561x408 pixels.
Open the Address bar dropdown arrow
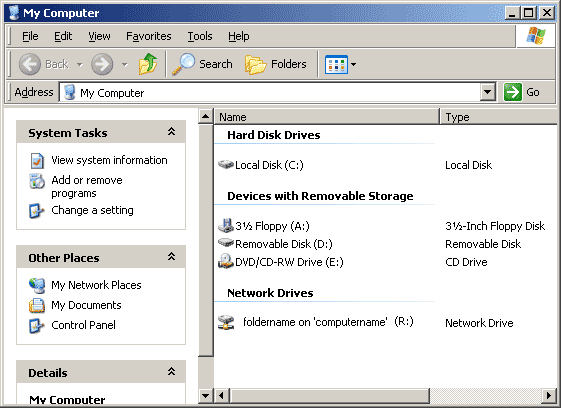point(487,92)
